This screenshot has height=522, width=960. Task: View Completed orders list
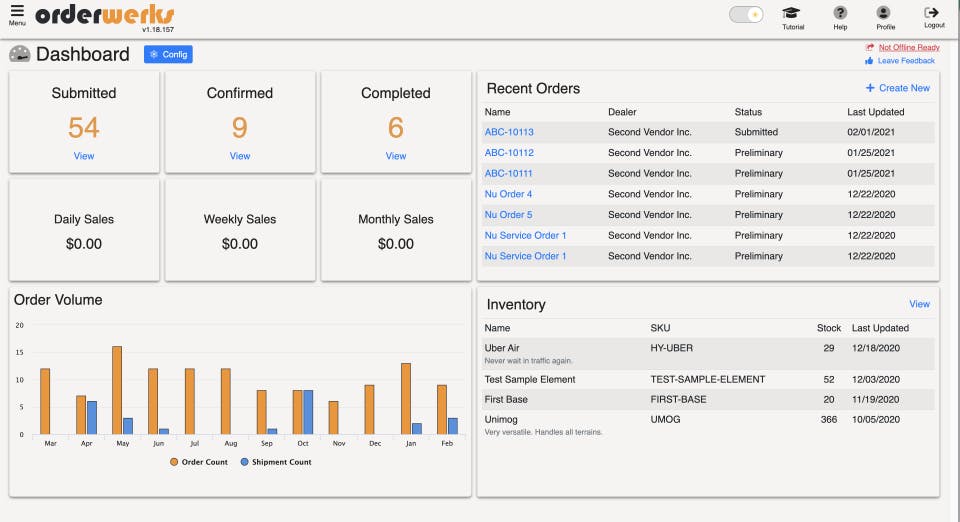tap(396, 156)
